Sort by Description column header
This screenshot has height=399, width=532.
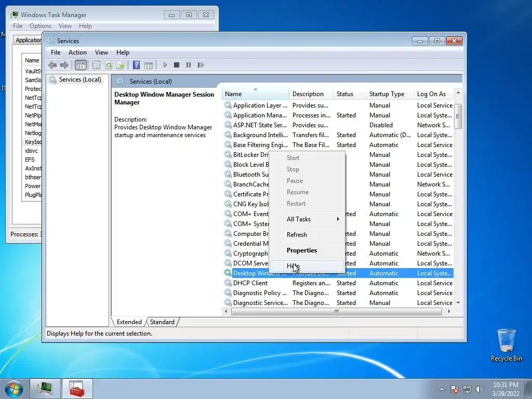[311, 94]
